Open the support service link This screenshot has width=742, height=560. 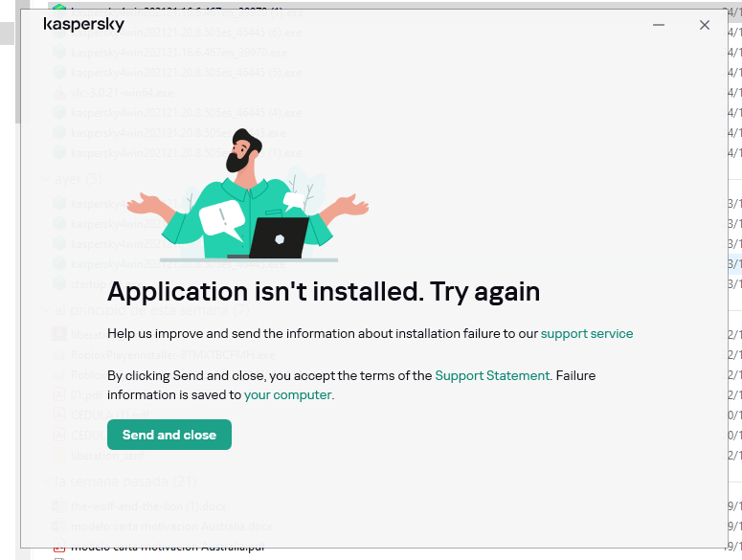click(x=587, y=333)
